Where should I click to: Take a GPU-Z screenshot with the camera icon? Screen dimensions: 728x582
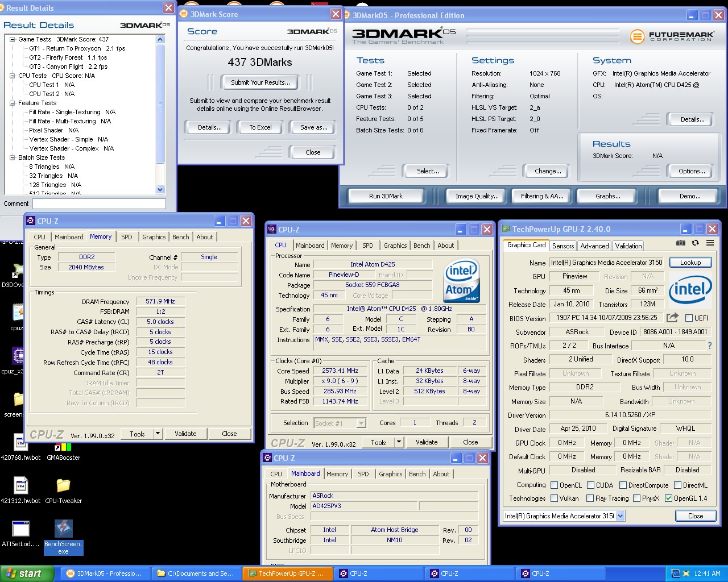coord(680,243)
